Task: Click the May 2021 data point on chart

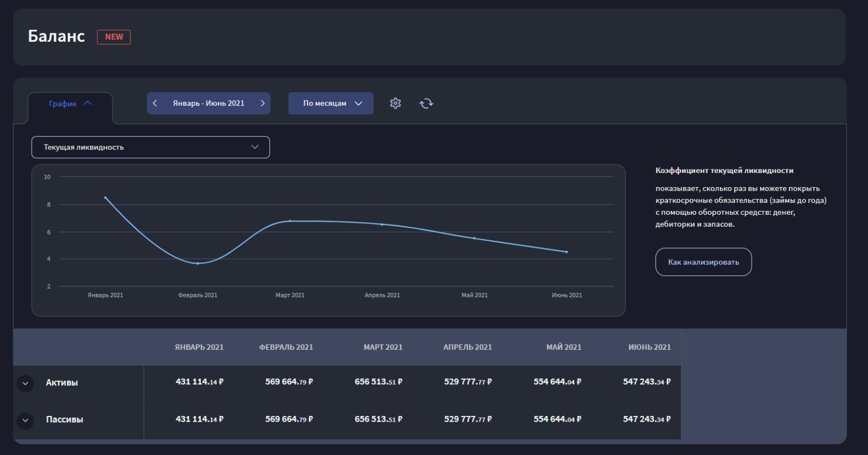Action: coord(474,238)
